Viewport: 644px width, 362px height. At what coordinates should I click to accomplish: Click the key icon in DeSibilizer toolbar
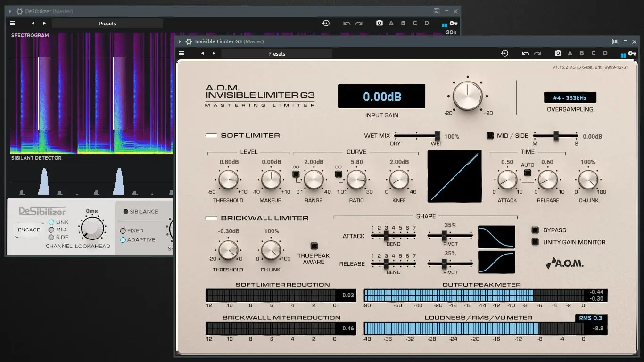[453, 24]
